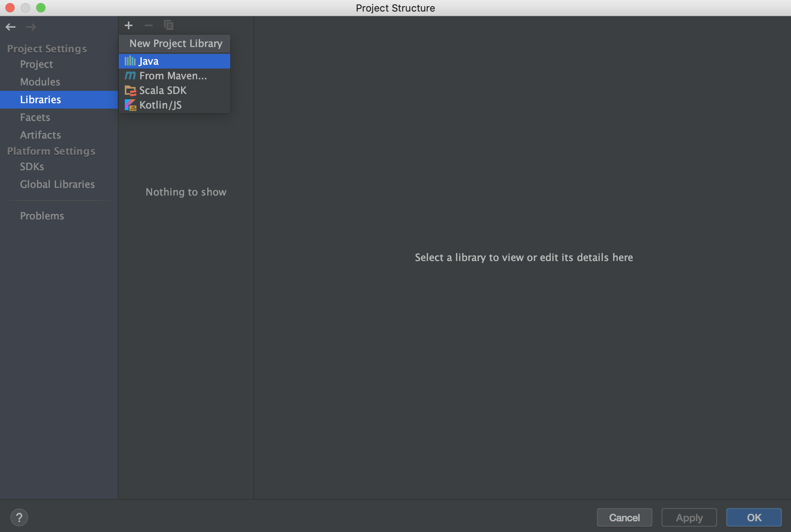Click the minus Remove library icon

(x=148, y=25)
